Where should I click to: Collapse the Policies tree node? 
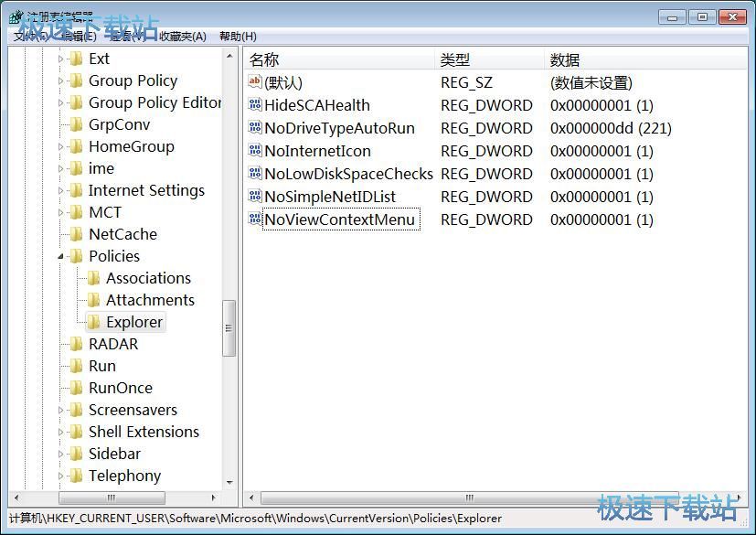tap(60, 257)
